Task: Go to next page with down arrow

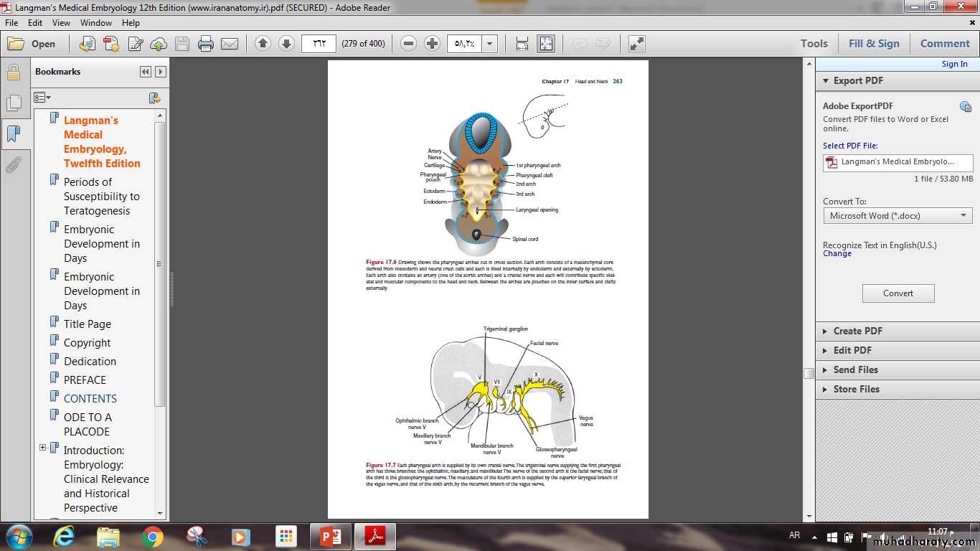Action: pos(286,44)
